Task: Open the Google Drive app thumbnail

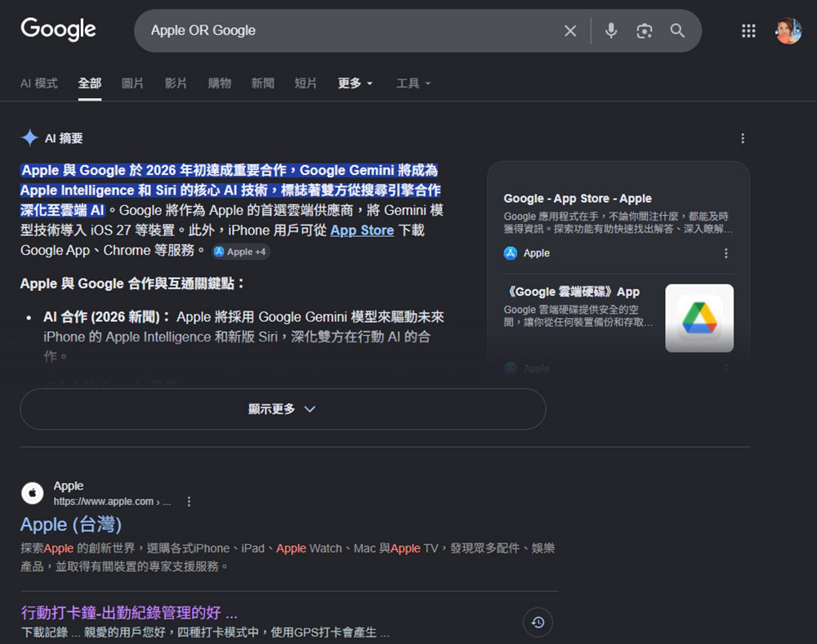Action: click(699, 318)
